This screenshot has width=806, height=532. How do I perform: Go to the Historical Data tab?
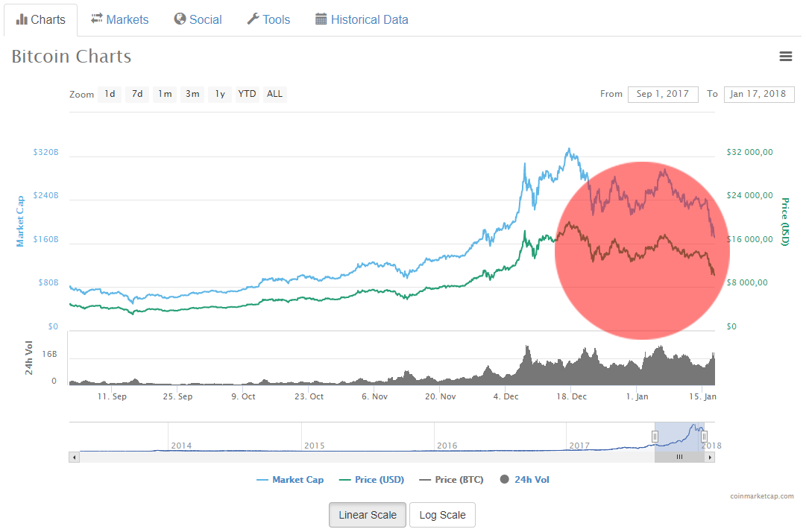(x=362, y=19)
